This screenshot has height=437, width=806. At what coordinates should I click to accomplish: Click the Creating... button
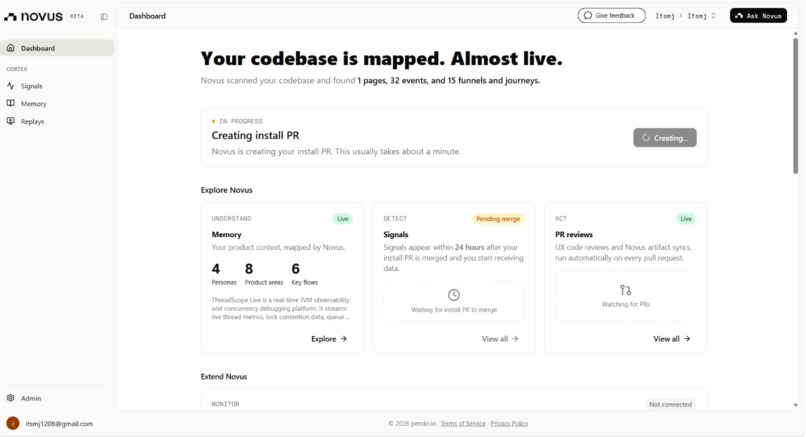(665, 138)
